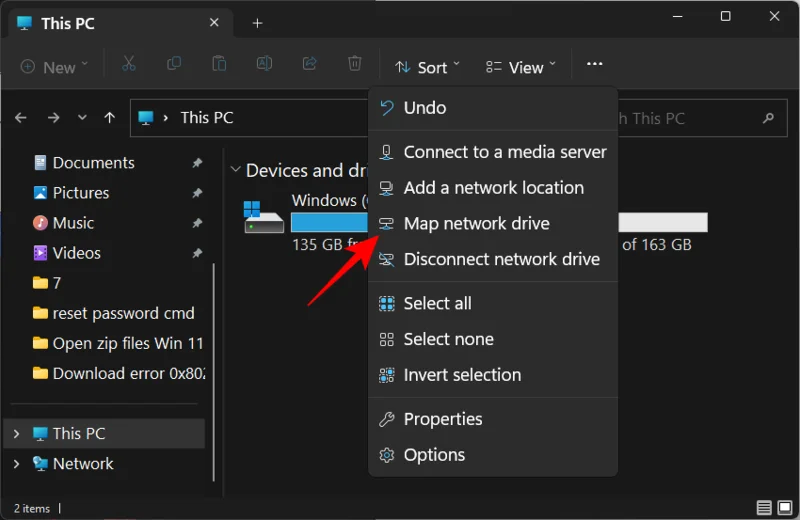
Task: Click the address bar path chevron
Action: coord(166,118)
